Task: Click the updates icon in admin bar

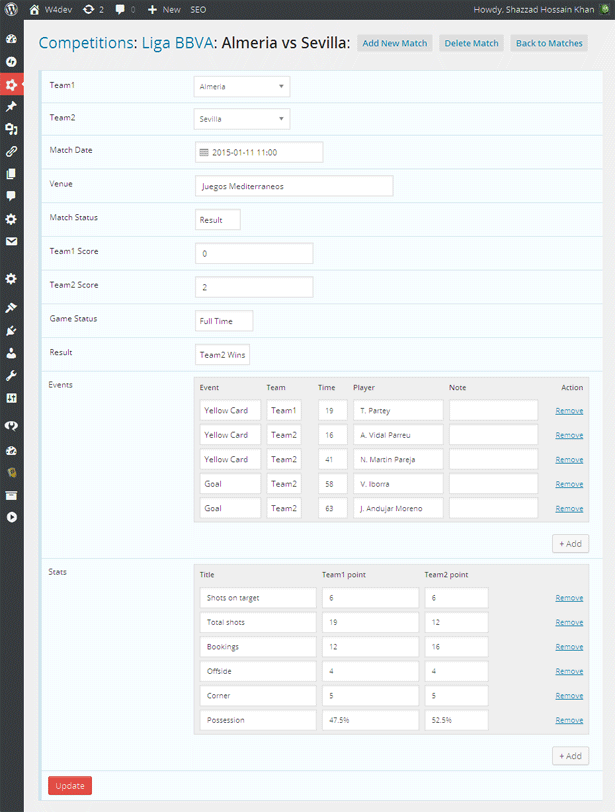Action: coord(92,9)
